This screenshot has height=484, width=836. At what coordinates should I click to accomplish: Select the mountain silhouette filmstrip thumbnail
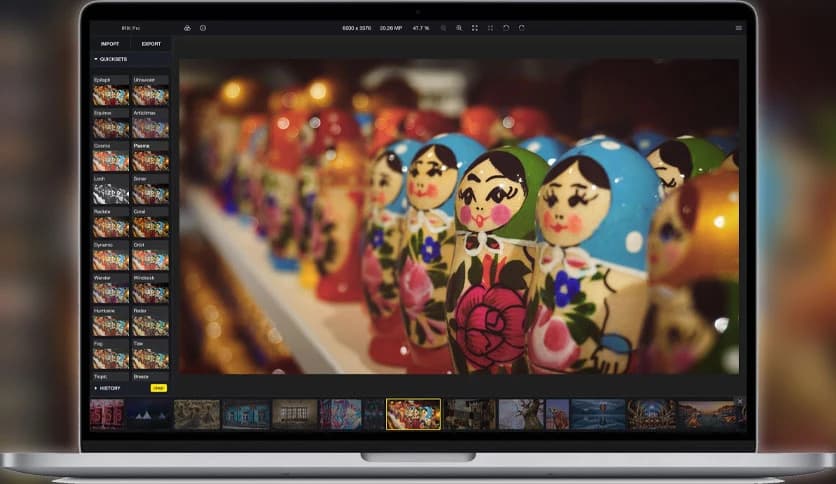[148, 414]
